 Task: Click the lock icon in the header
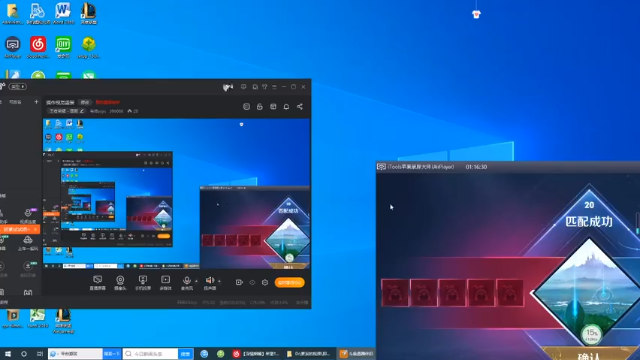pyautogui.click(x=260, y=107)
